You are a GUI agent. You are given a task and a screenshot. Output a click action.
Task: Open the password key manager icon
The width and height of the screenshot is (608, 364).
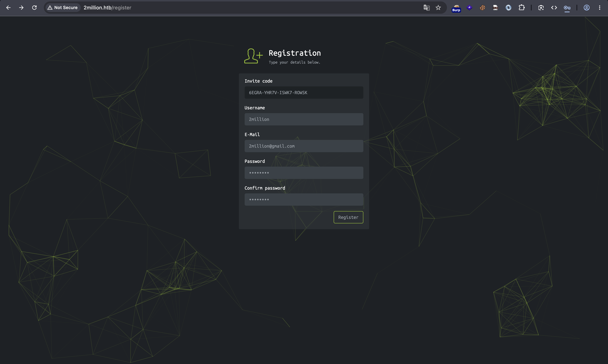pos(567,8)
